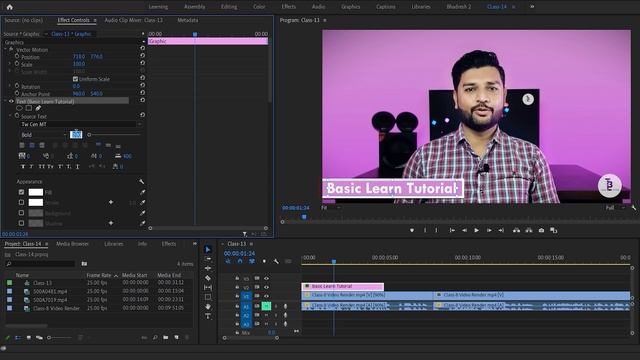Toggle the Fill checkbox

click(x=22, y=192)
